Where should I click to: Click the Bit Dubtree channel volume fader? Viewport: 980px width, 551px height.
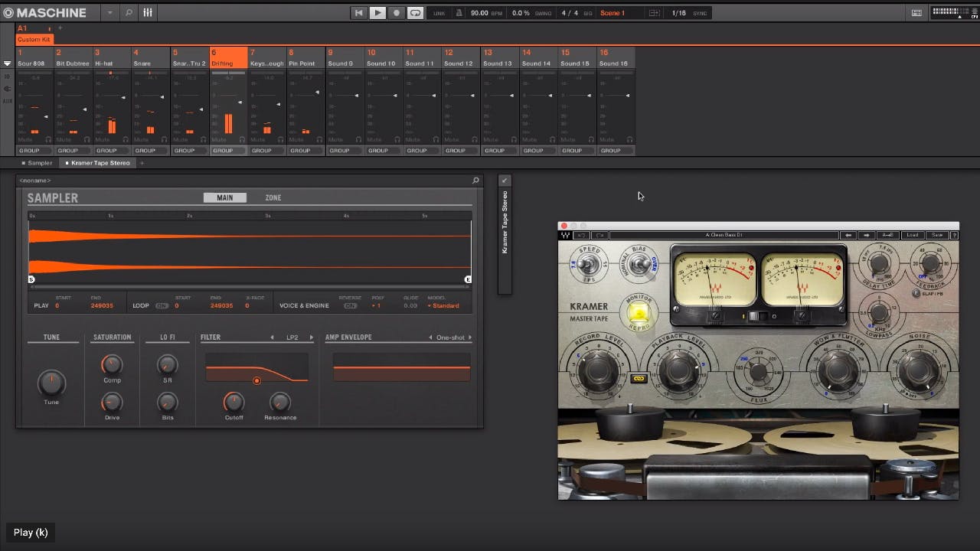[84, 109]
